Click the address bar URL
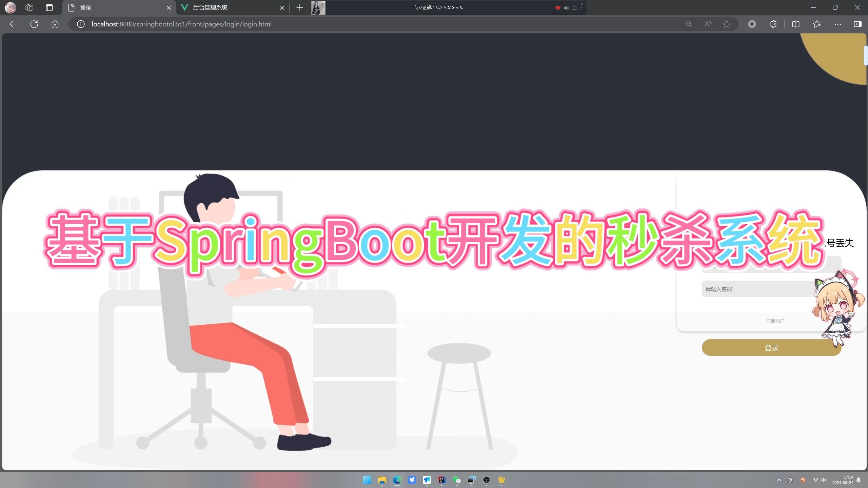 [x=182, y=24]
